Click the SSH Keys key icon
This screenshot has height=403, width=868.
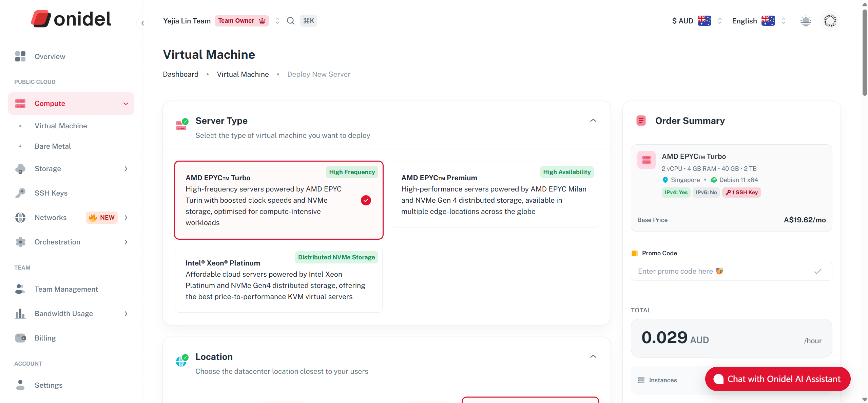point(20,193)
